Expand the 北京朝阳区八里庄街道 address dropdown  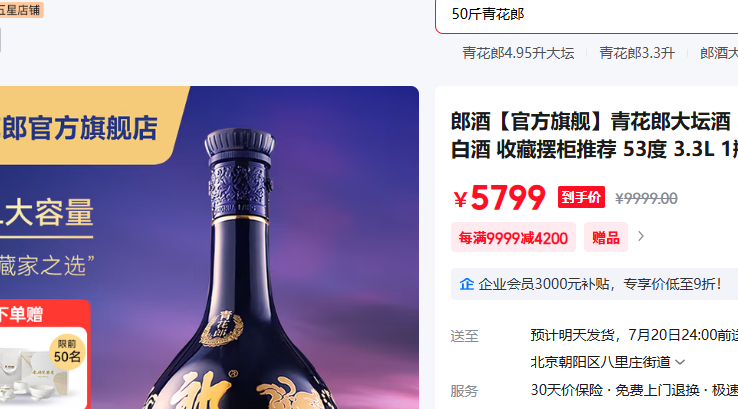608,362
